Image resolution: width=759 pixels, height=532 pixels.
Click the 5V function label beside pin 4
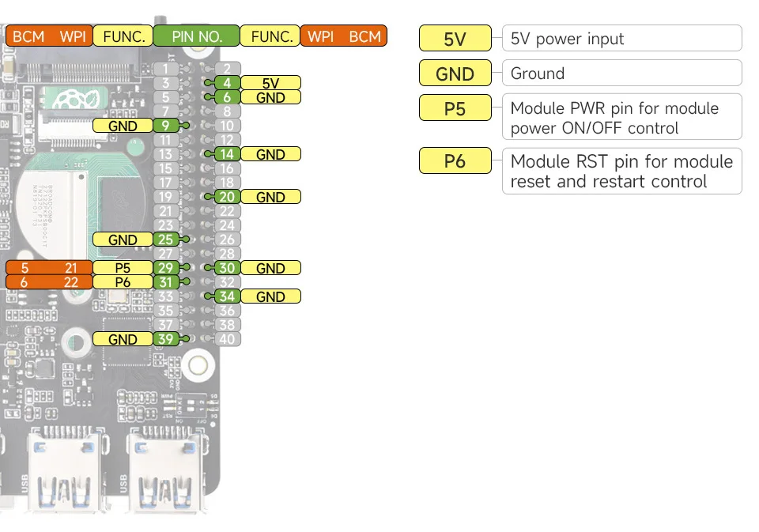click(270, 83)
